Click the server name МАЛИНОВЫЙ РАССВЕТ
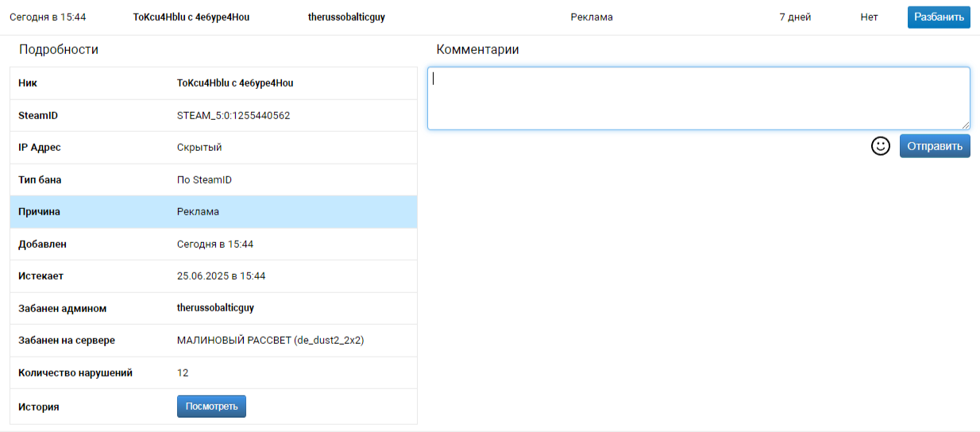Viewport: 980px width, 432px height. (x=271, y=340)
